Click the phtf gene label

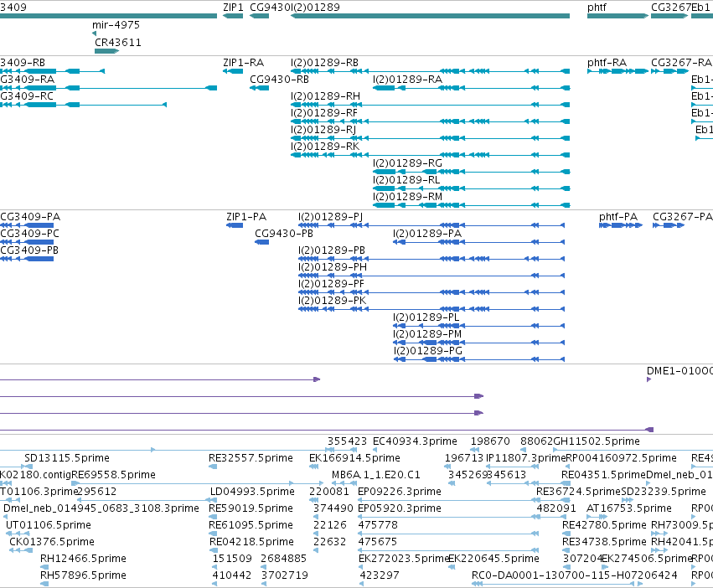click(597, 8)
